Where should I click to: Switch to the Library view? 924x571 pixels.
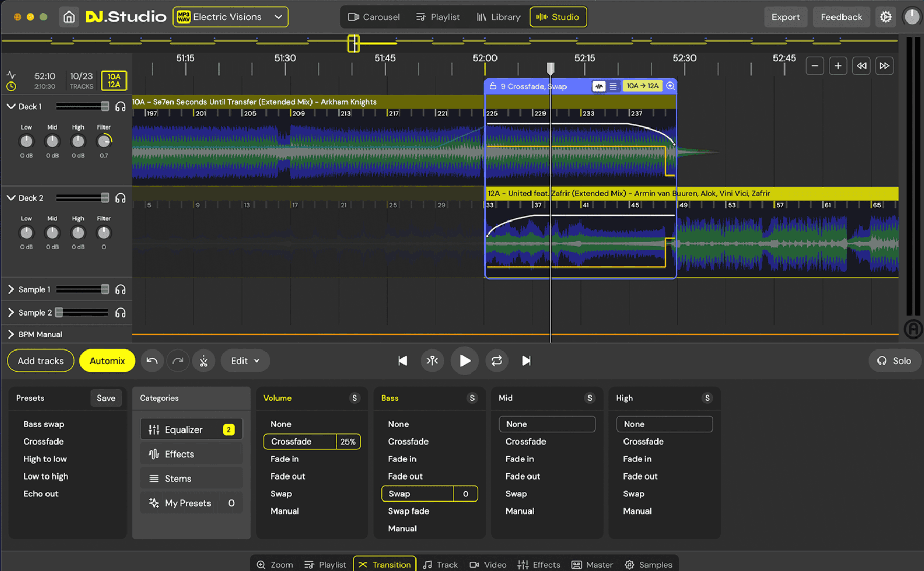click(499, 17)
